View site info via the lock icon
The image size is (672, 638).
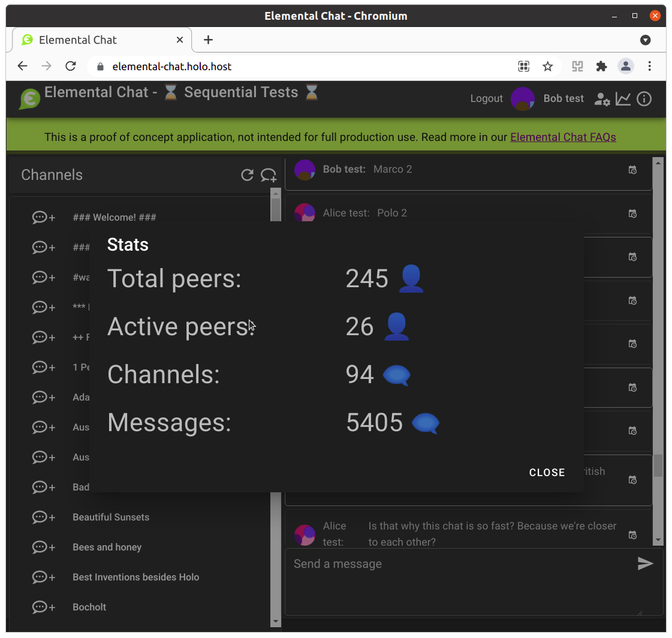[x=100, y=67]
